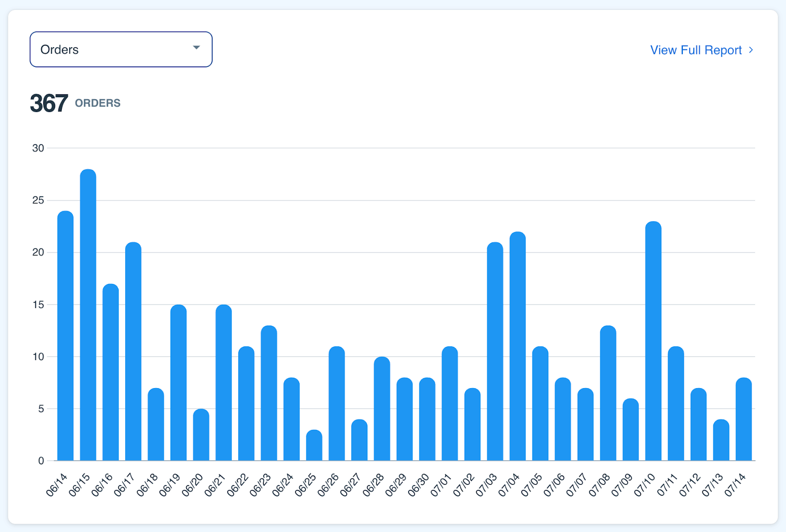Click the shortest bar on 06/25
The height and width of the screenshot is (532, 786).
[314, 445]
